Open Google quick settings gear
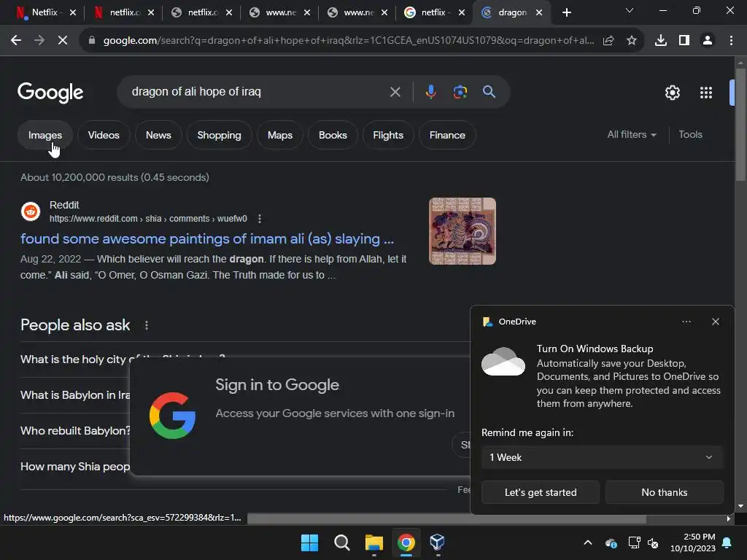The height and width of the screenshot is (560, 747). (x=672, y=93)
